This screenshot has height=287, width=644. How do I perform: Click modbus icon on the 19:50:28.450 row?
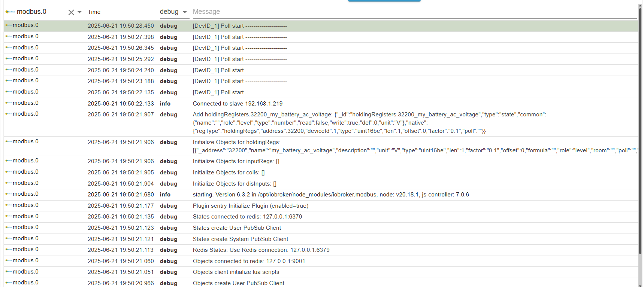(8, 25)
